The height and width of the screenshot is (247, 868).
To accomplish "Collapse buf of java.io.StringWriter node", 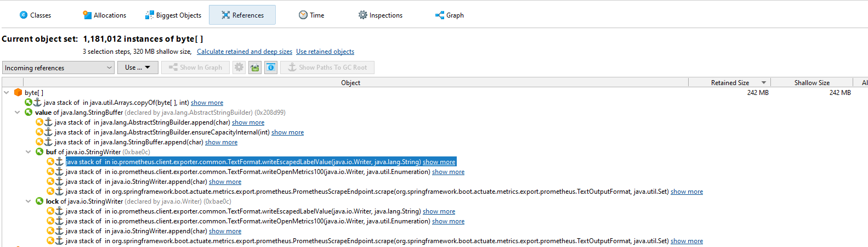I will coord(29,152).
